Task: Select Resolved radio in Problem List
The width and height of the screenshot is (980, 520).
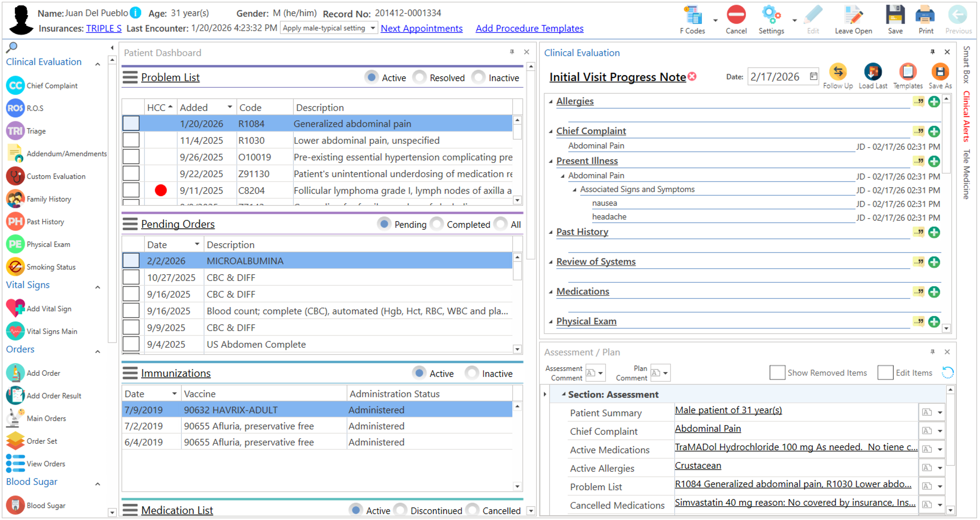Action: pos(419,77)
